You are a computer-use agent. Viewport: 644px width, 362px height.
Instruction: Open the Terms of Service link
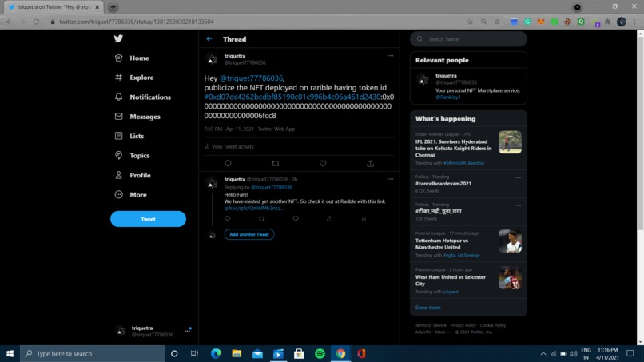431,325
